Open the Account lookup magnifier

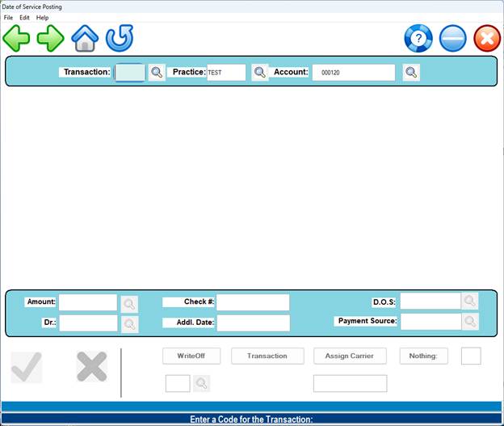coord(411,73)
